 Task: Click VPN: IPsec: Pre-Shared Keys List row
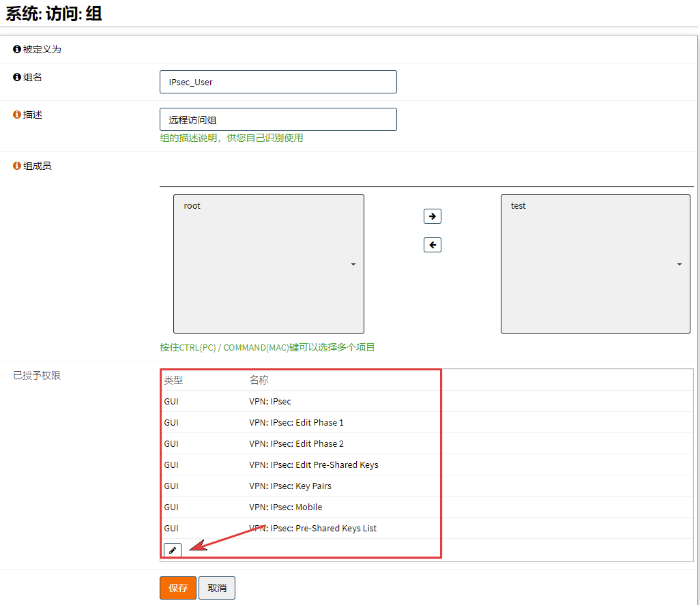point(312,528)
